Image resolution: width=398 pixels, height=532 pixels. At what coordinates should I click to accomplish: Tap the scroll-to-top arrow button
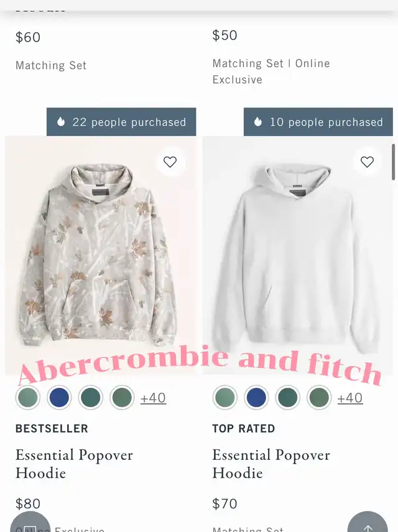368,524
